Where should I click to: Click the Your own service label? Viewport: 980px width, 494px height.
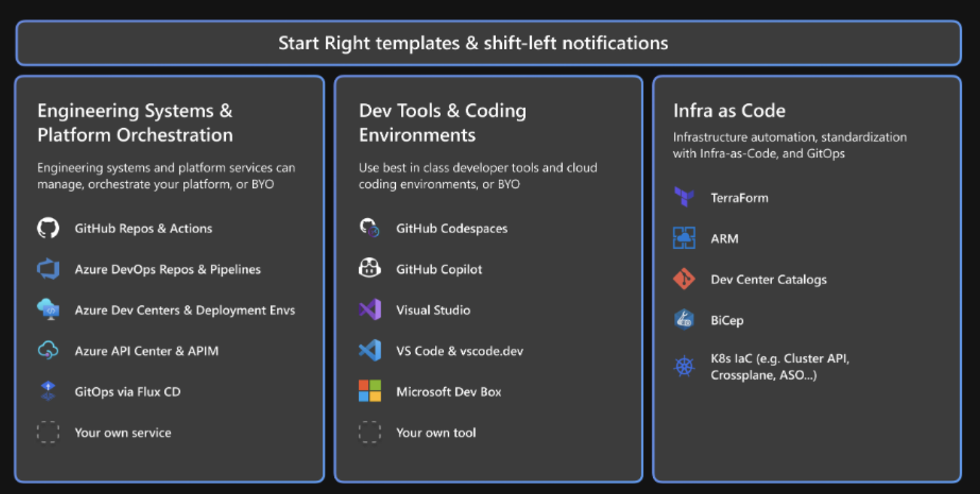coord(123,432)
